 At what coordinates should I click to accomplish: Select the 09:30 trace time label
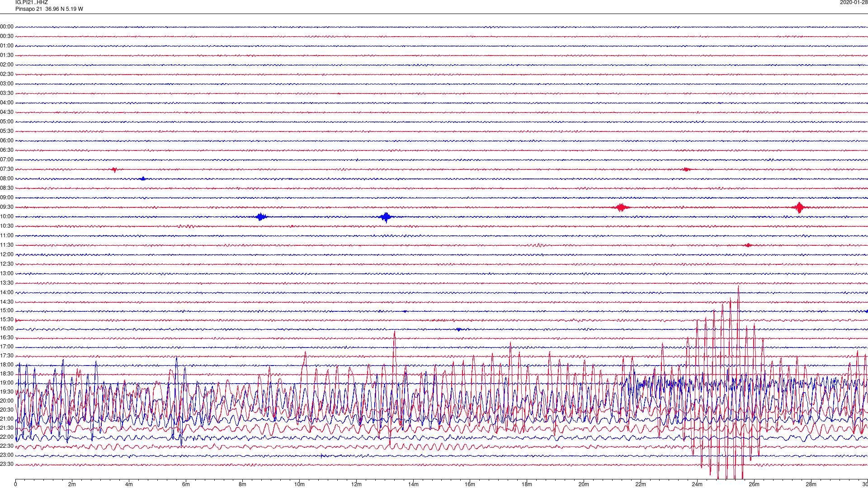[7, 207]
